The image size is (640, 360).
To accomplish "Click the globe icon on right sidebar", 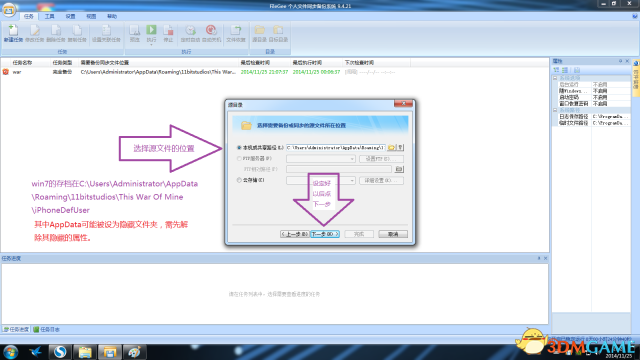I will pyautogui.click(x=636, y=63).
